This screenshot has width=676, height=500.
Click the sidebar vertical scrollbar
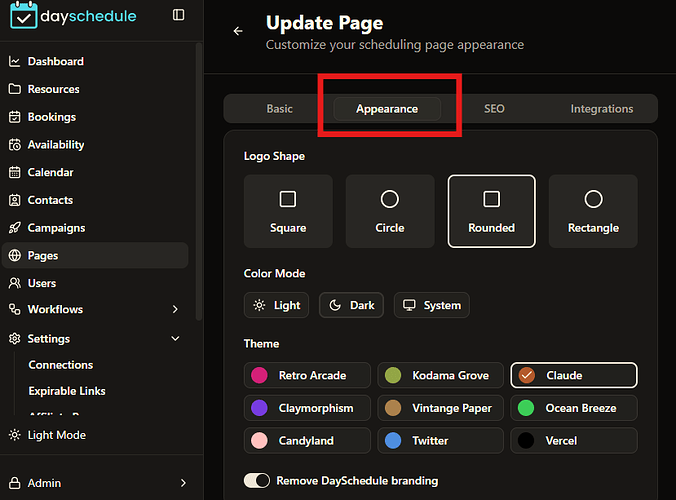[x=199, y=181]
